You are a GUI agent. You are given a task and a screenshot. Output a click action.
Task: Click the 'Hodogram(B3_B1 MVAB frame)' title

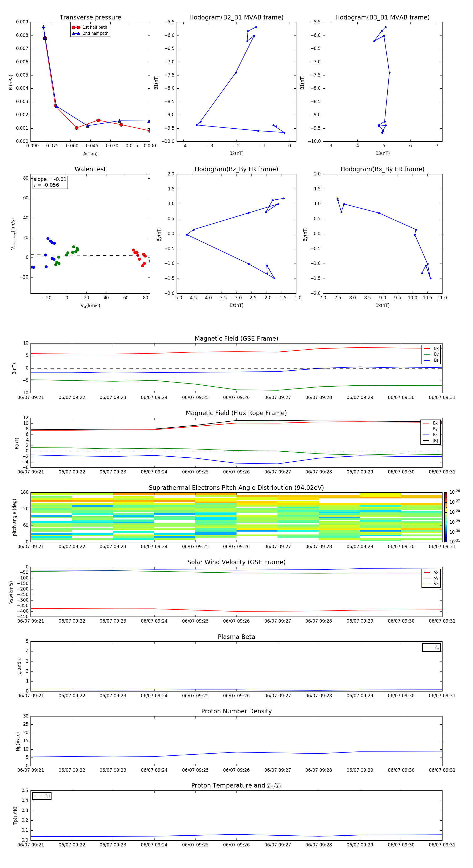(x=382, y=18)
